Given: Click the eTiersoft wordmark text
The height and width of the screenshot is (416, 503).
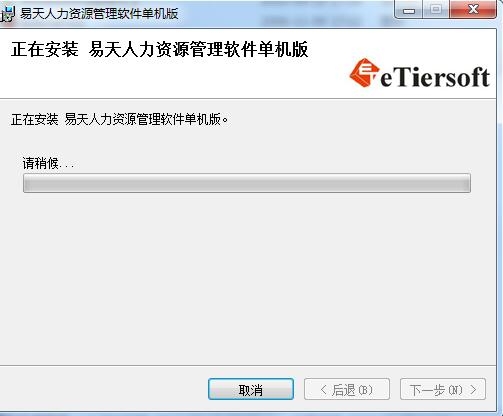Looking at the screenshot, I should [435, 77].
